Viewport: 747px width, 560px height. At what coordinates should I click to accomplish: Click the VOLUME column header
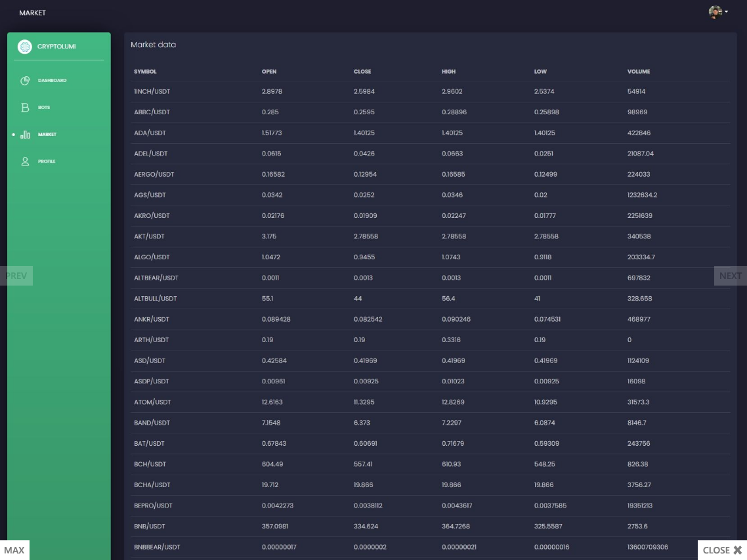tap(639, 72)
